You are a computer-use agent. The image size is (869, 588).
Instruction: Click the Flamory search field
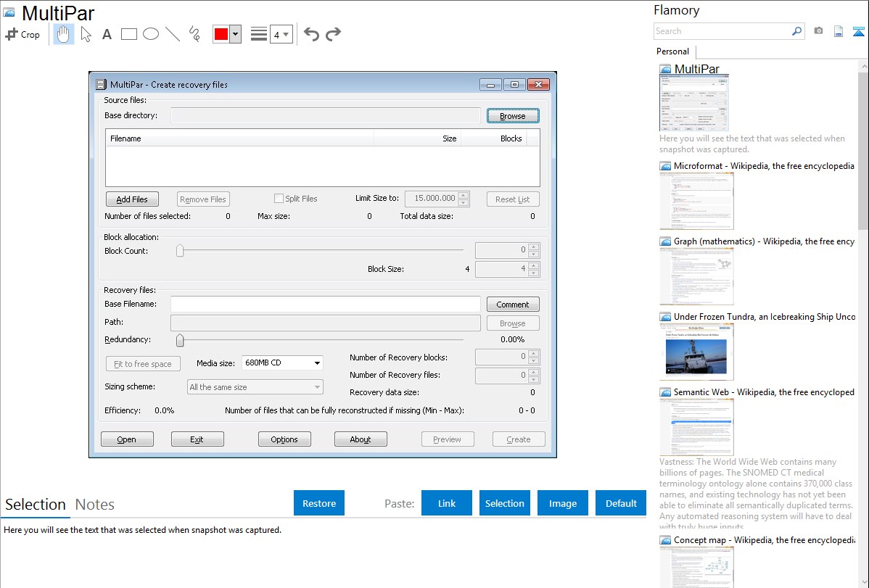tap(722, 31)
